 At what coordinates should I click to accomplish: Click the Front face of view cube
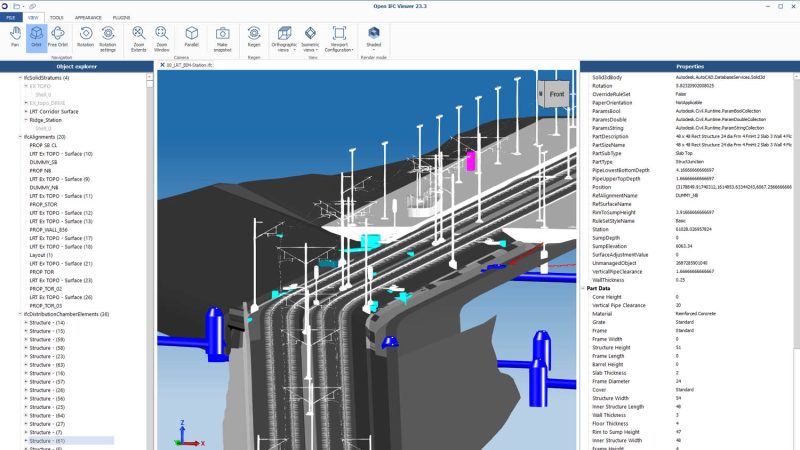pyautogui.click(x=557, y=93)
